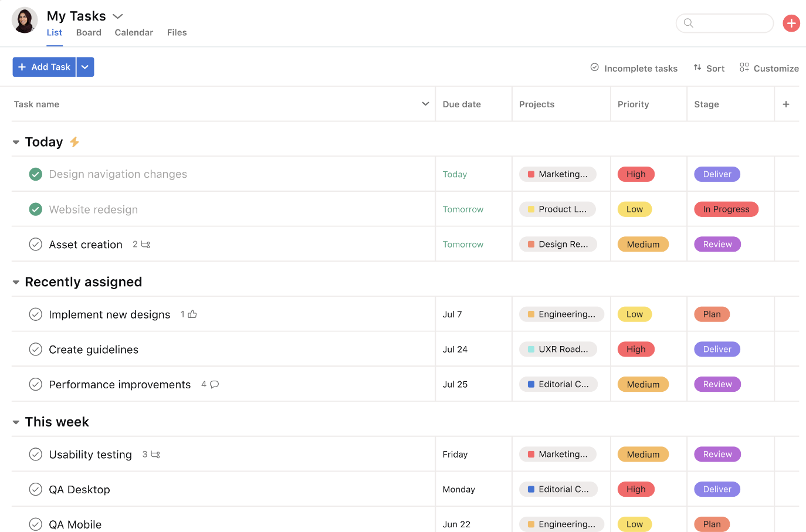This screenshot has height=532, width=806.
Task: Expand the My Tasks title dropdown
Action: pyautogui.click(x=117, y=16)
